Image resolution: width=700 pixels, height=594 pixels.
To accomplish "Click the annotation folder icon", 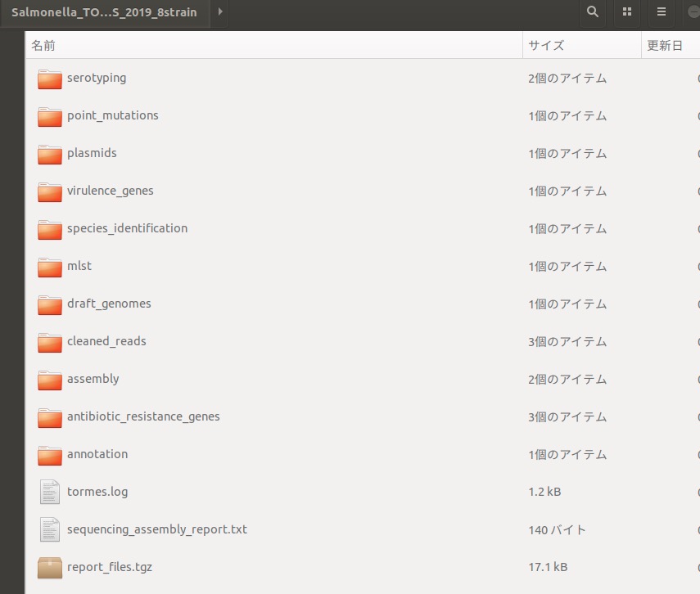I will 50,455.
